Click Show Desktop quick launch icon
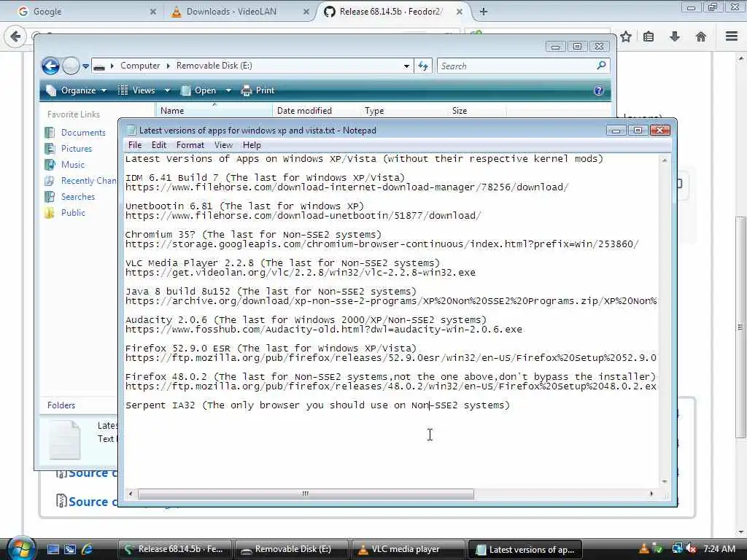Image resolution: width=747 pixels, height=560 pixels. 53,550
